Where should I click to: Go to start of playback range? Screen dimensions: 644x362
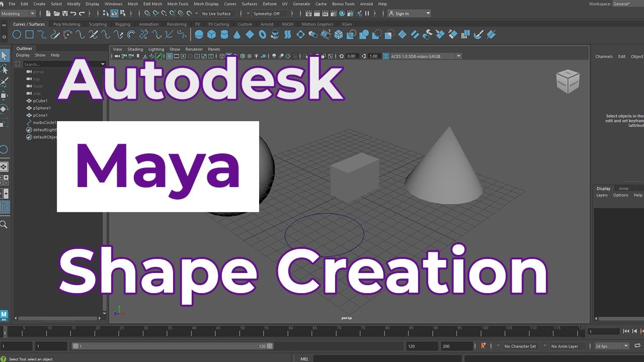[x=626, y=331]
